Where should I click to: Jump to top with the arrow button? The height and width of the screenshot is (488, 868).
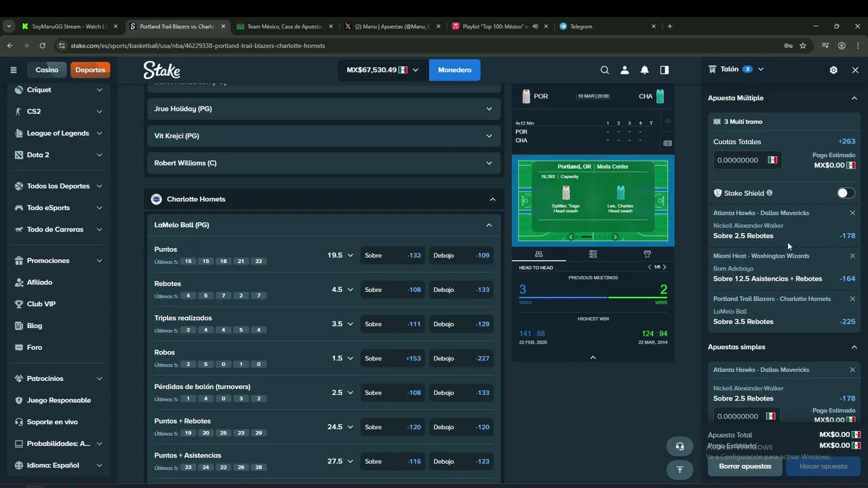[x=679, y=469]
